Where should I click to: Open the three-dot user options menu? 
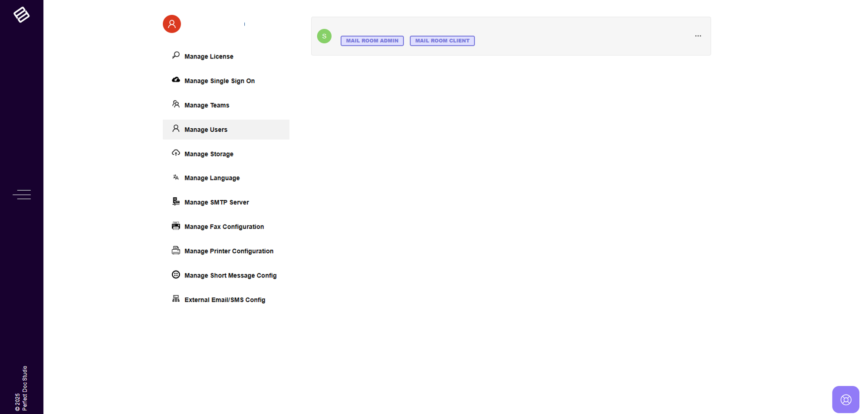tap(698, 36)
